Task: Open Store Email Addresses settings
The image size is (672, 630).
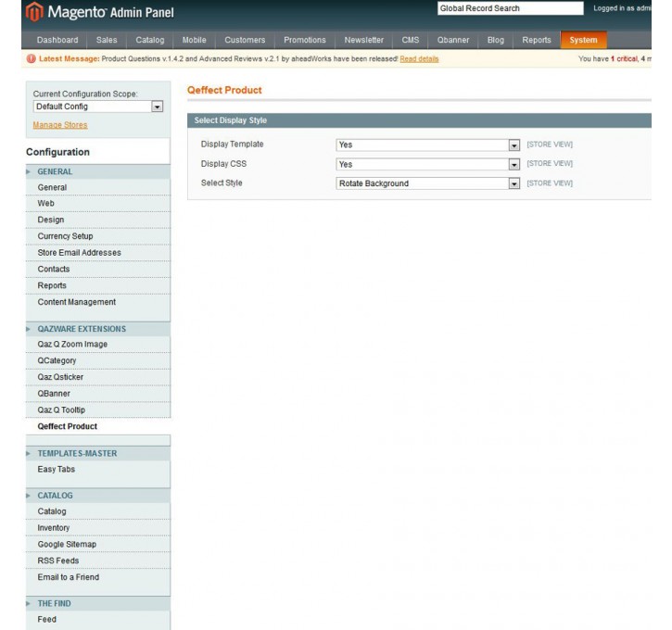Action: point(97,253)
